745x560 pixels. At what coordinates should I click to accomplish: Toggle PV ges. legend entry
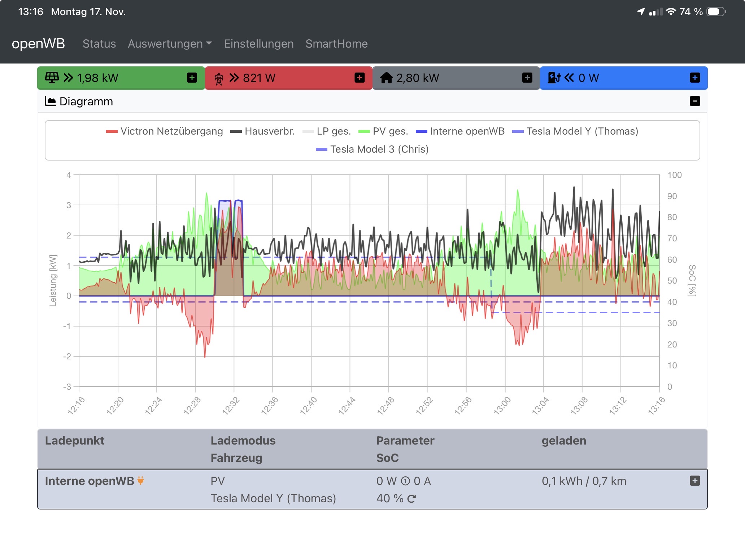pyautogui.click(x=390, y=131)
